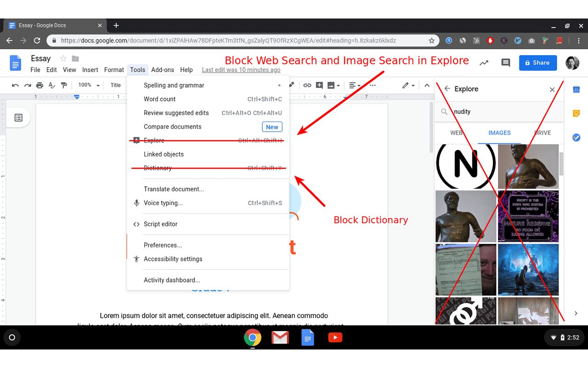
Task: Close the Explore panel
Action: click(x=552, y=89)
